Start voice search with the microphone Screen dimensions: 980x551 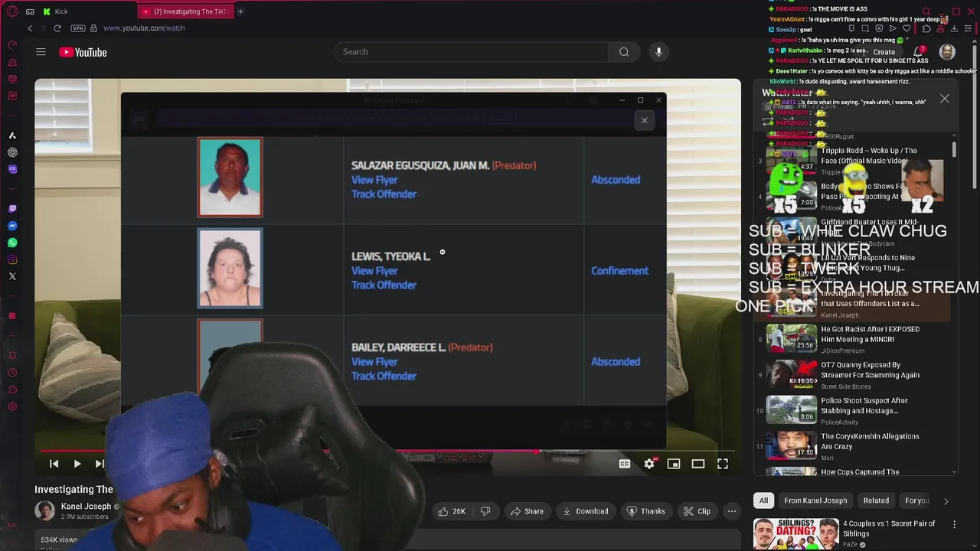[658, 52]
